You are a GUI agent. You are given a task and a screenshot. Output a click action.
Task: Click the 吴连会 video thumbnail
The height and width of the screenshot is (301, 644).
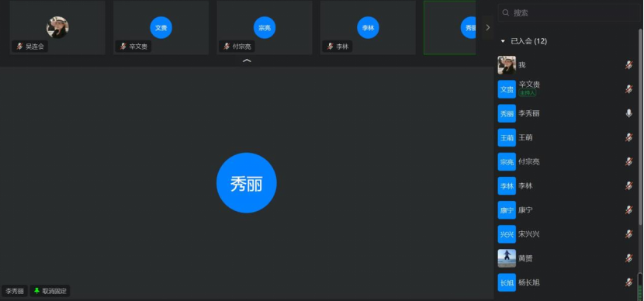[57, 27]
